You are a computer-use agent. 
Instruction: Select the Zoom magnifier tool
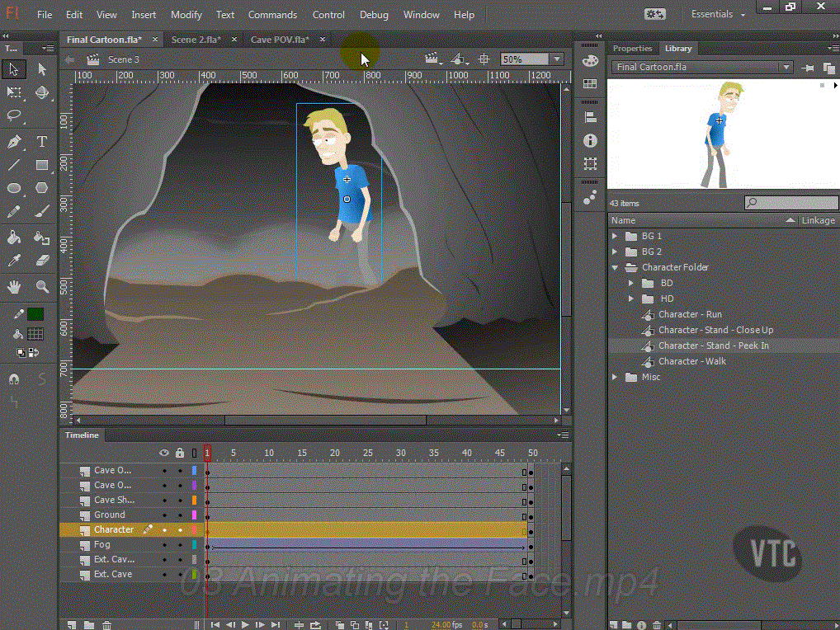pos(42,287)
